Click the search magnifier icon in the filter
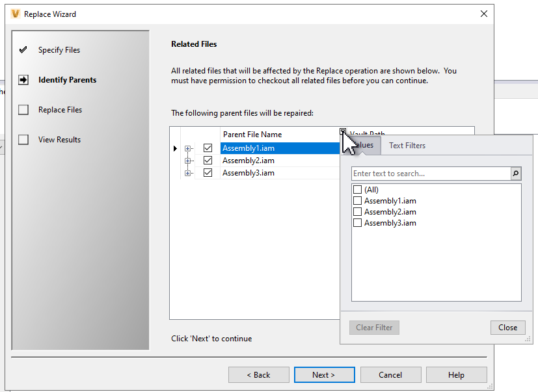Screen dimensions: 538x392 (515, 174)
